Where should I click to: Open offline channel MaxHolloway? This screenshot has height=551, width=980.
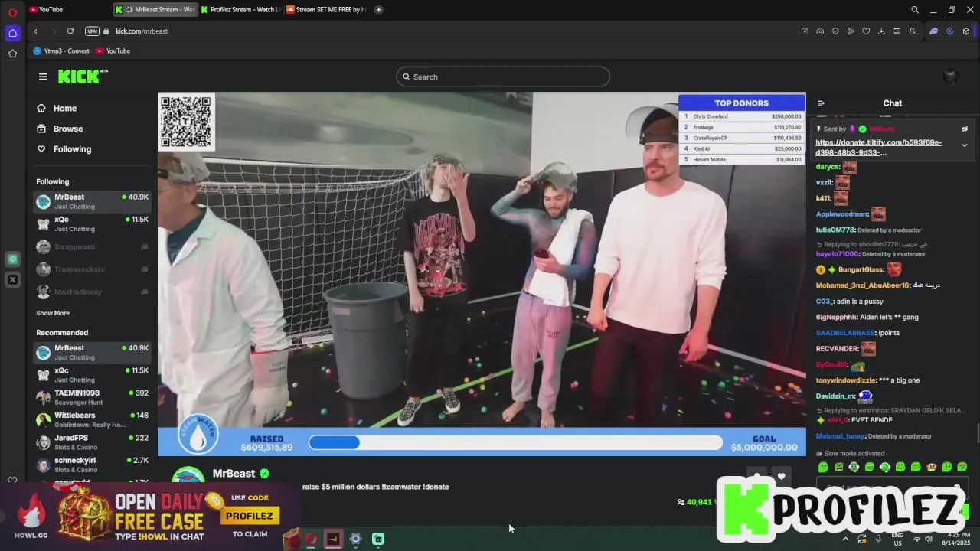click(x=92, y=292)
